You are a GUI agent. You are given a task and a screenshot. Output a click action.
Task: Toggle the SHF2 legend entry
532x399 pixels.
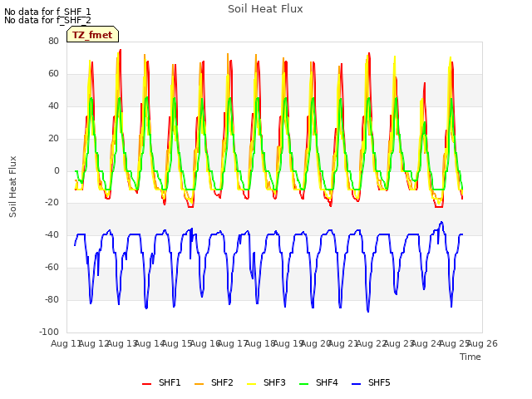(214, 382)
